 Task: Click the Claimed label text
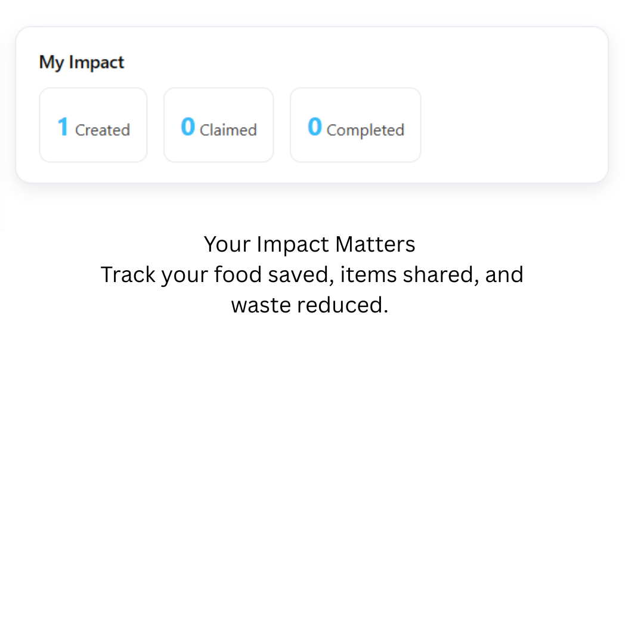tap(228, 130)
